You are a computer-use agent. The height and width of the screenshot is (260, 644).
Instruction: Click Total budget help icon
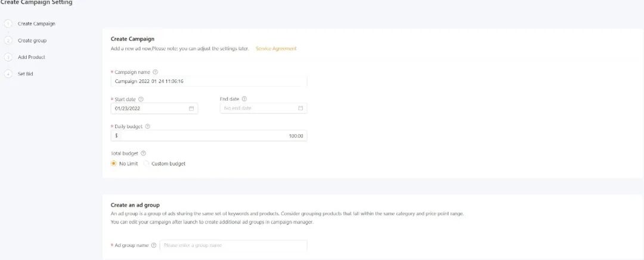coord(143,153)
